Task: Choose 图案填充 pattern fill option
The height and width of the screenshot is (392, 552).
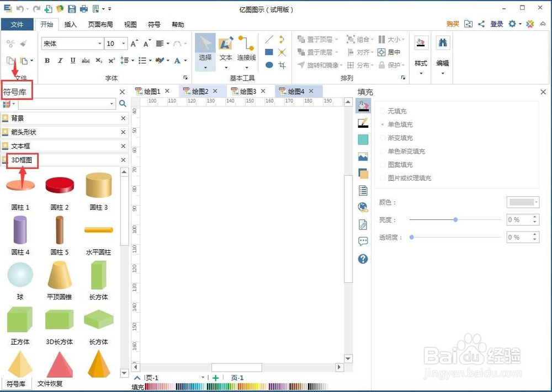Action: click(396, 164)
